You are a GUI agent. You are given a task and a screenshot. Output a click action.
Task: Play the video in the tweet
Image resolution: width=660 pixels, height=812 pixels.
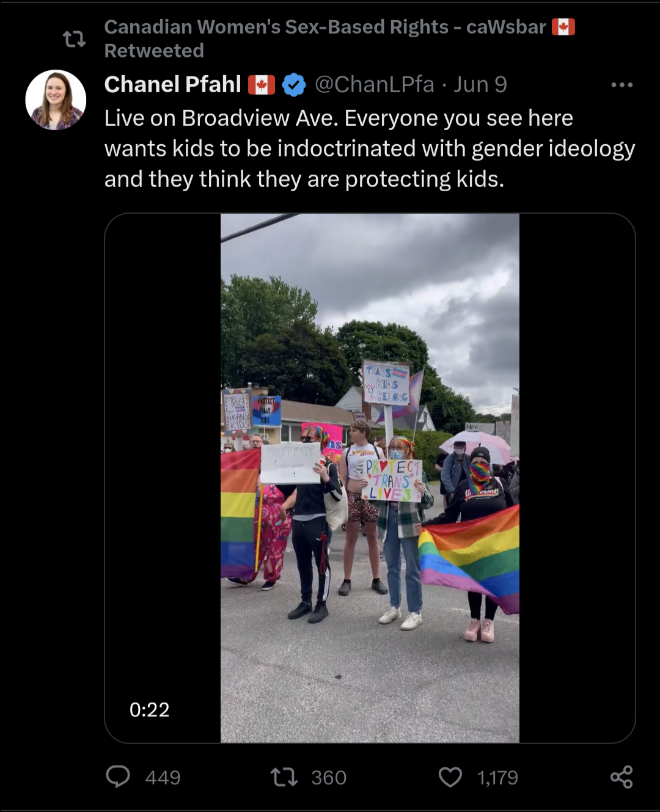click(x=370, y=478)
